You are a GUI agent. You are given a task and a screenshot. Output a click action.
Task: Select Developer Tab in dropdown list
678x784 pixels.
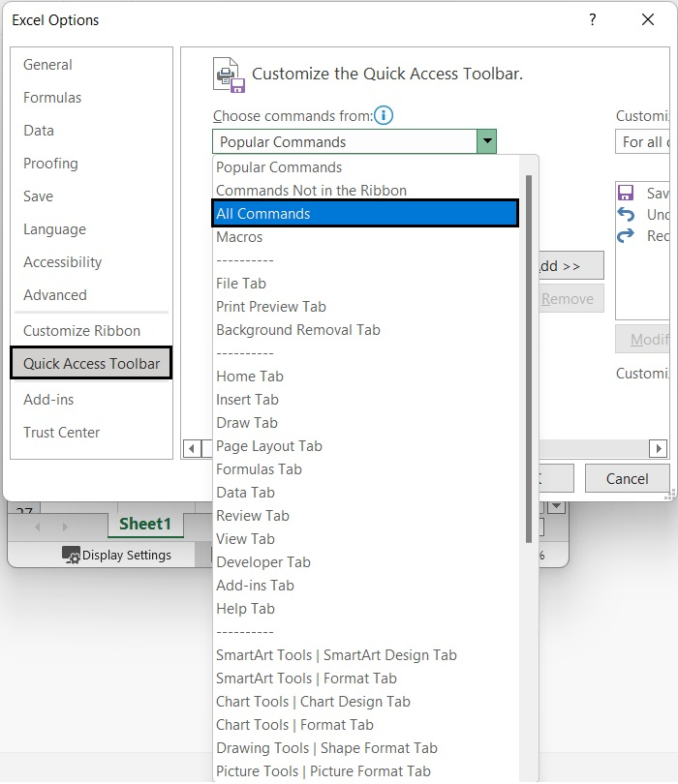tap(365, 562)
